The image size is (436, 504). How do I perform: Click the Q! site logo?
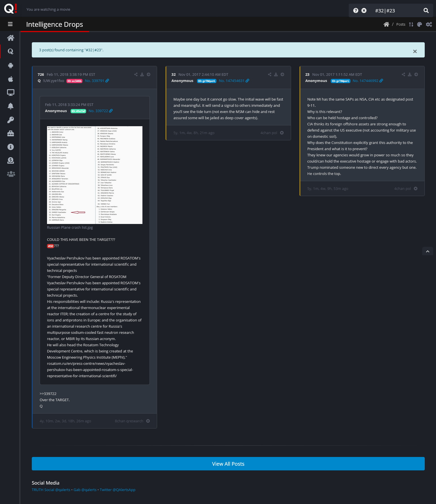10,8
